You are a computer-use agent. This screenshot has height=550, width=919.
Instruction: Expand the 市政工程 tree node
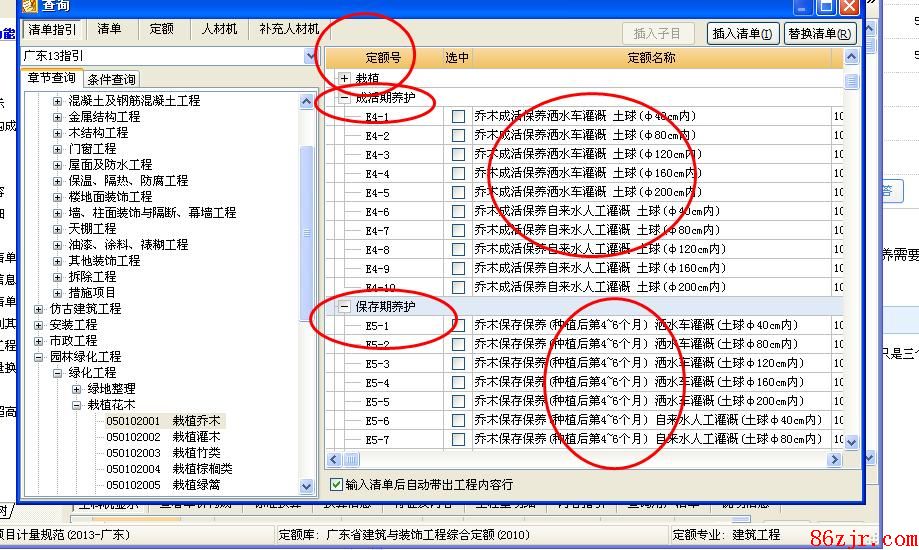(x=39, y=341)
